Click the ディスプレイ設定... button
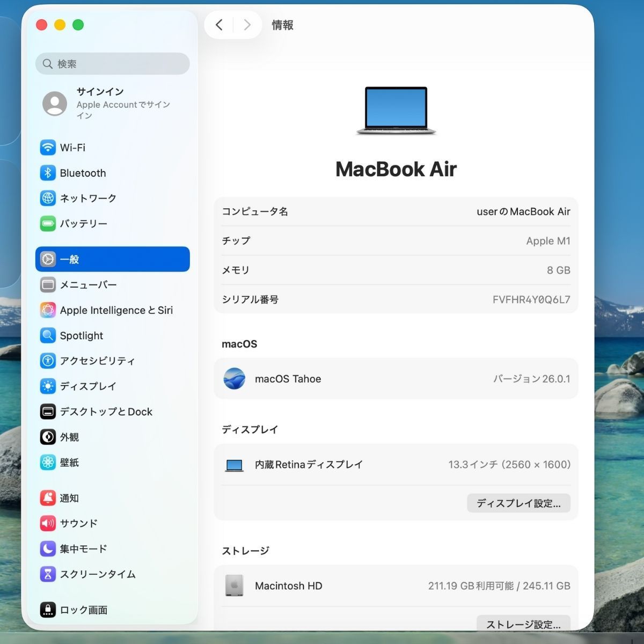This screenshot has height=644, width=644. (x=518, y=503)
